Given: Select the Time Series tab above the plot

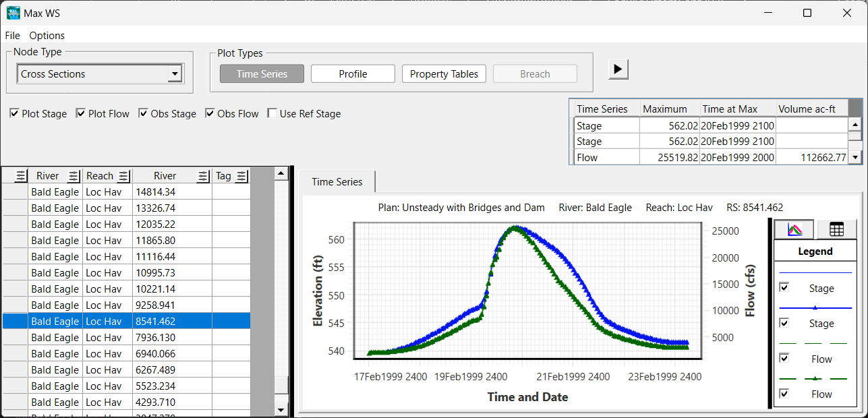Looking at the screenshot, I should click(337, 182).
